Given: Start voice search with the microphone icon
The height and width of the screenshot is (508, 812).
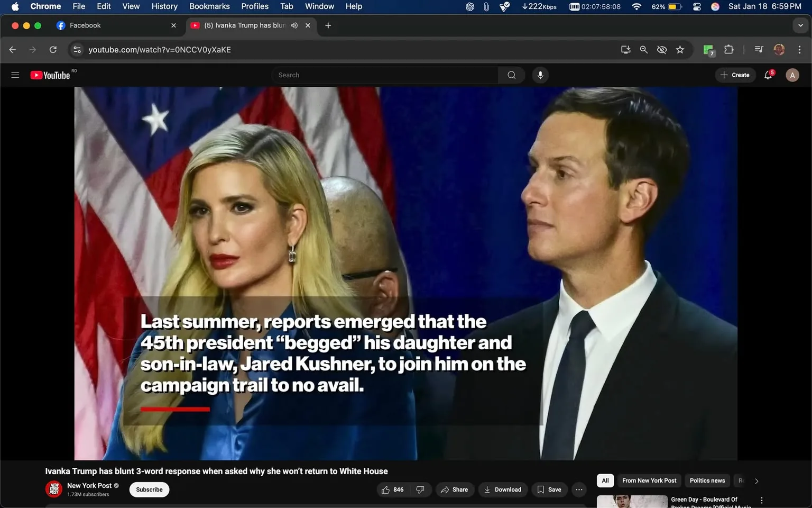Looking at the screenshot, I should pyautogui.click(x=540, y=75).
